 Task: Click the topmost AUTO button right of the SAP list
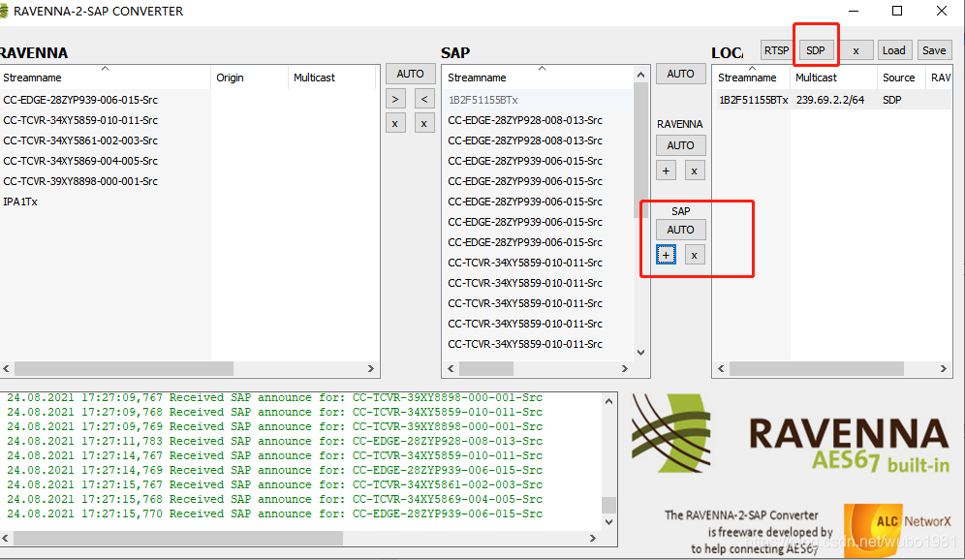680,74
